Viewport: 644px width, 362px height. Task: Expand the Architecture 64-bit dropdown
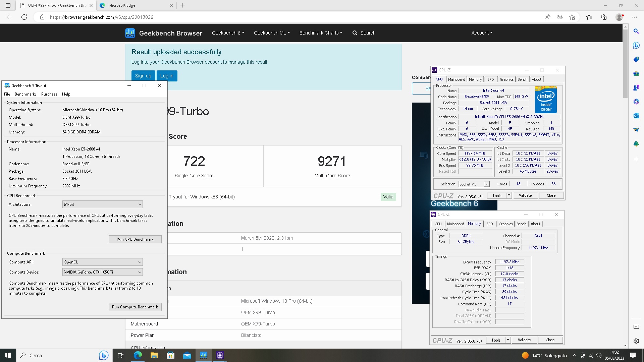click(x=103, y=204)
